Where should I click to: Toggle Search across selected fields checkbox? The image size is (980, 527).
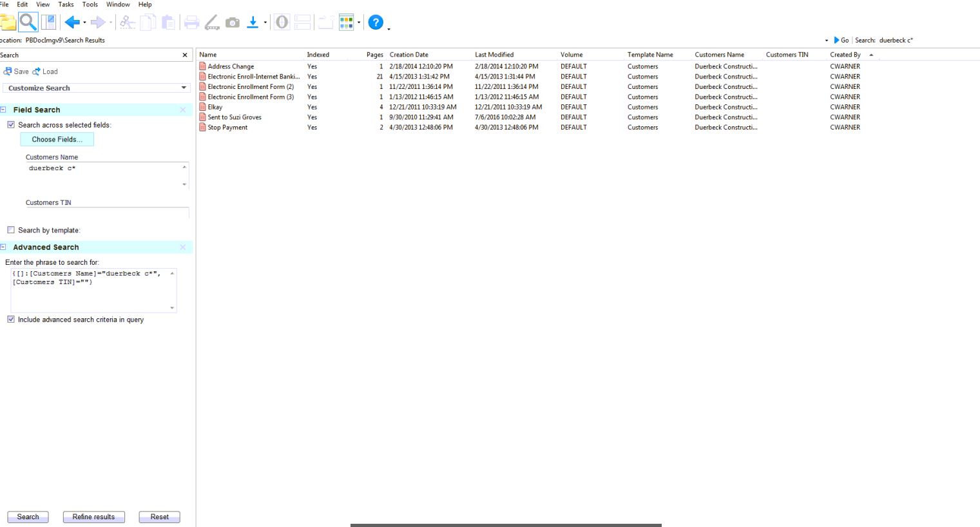tap(11, 125)
